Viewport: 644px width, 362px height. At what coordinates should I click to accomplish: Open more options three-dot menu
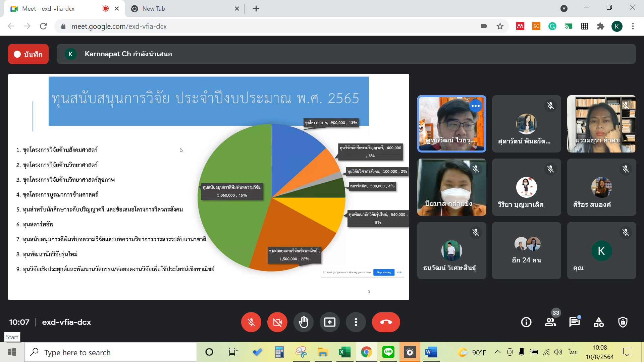[x=356, y=322]
